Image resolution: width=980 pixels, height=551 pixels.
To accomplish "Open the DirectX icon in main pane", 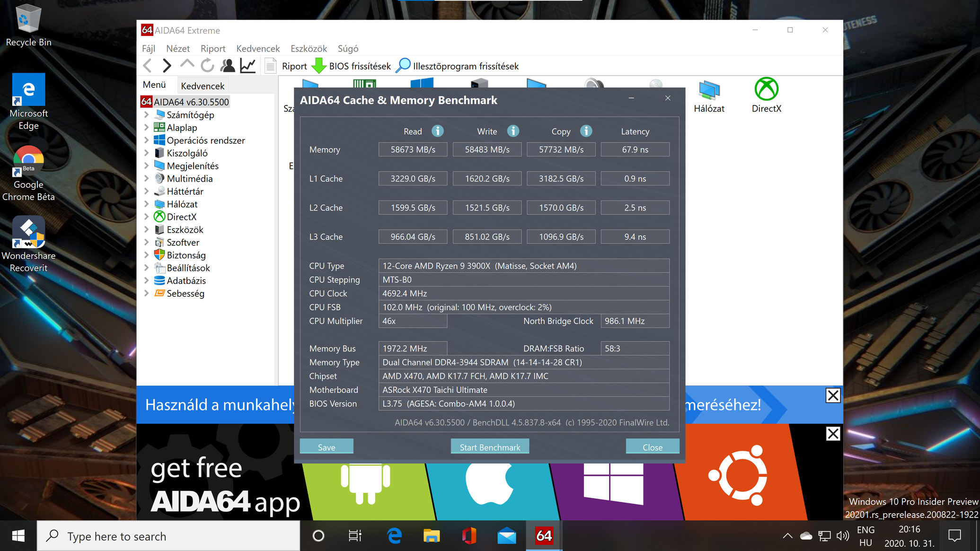I will click(x=766, y=96).
